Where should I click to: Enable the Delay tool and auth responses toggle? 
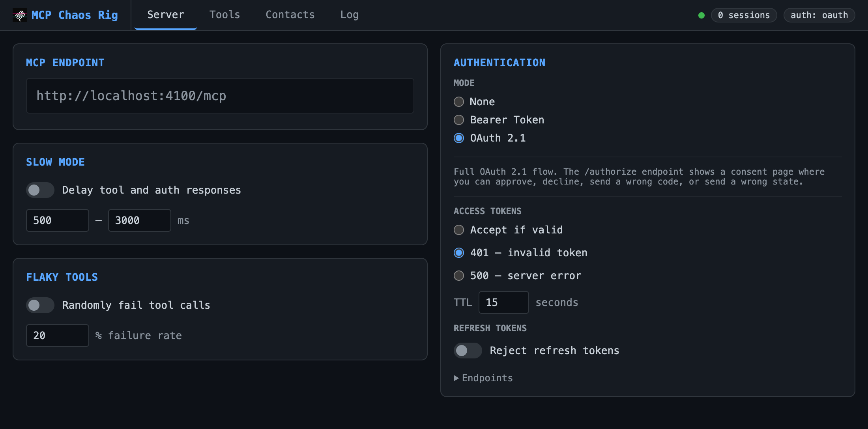(x=40, y=190)
